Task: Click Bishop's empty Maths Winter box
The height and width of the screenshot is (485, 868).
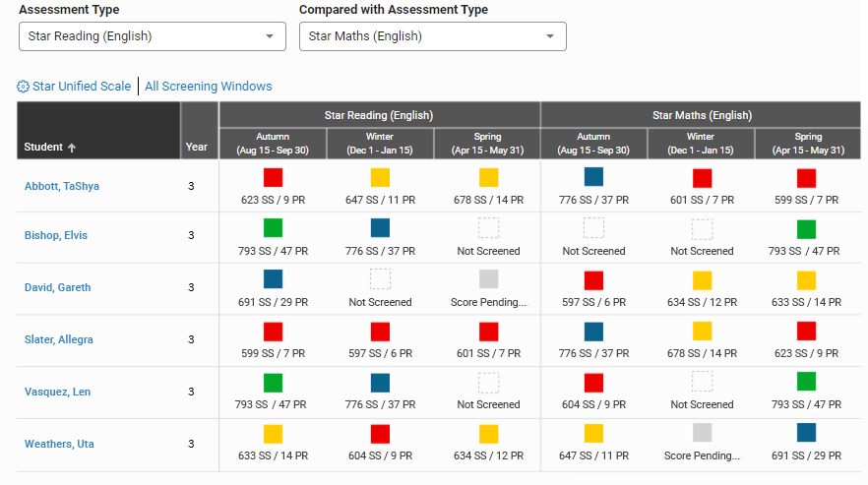Action: coord(703,229)
